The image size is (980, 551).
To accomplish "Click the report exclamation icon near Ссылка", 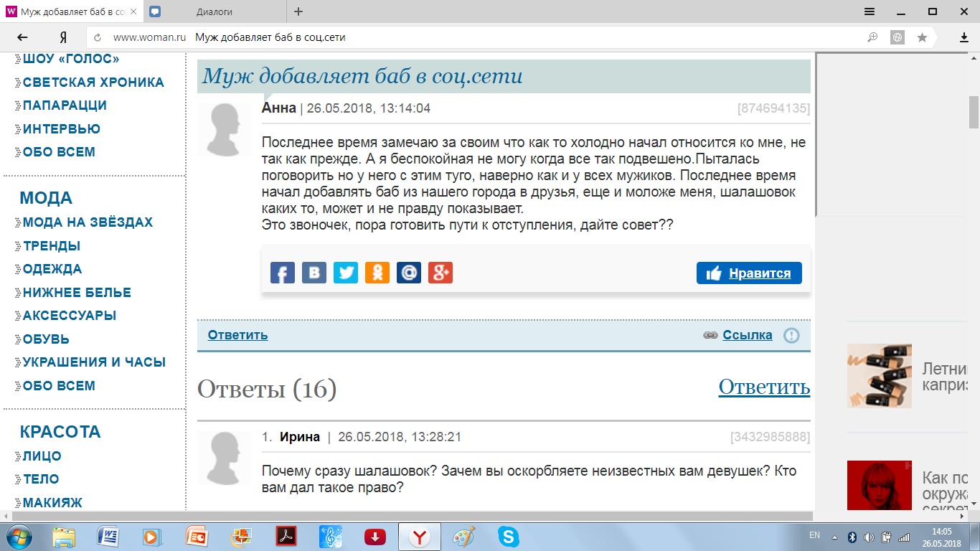I will click(x=791, y=335).
